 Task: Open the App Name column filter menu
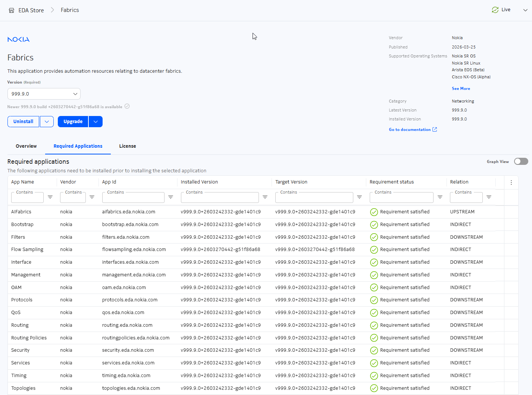pyautogui.click(x=50, y=197)
